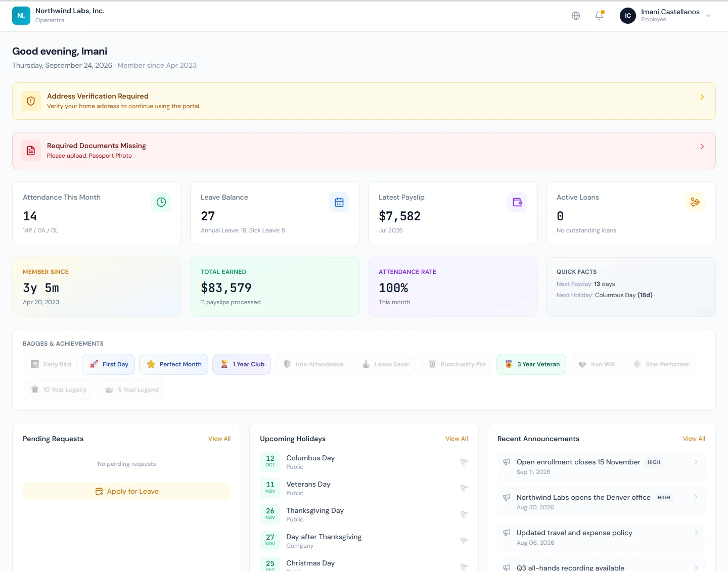View all pending requests
728x571 pixels.
click(219, 439)
